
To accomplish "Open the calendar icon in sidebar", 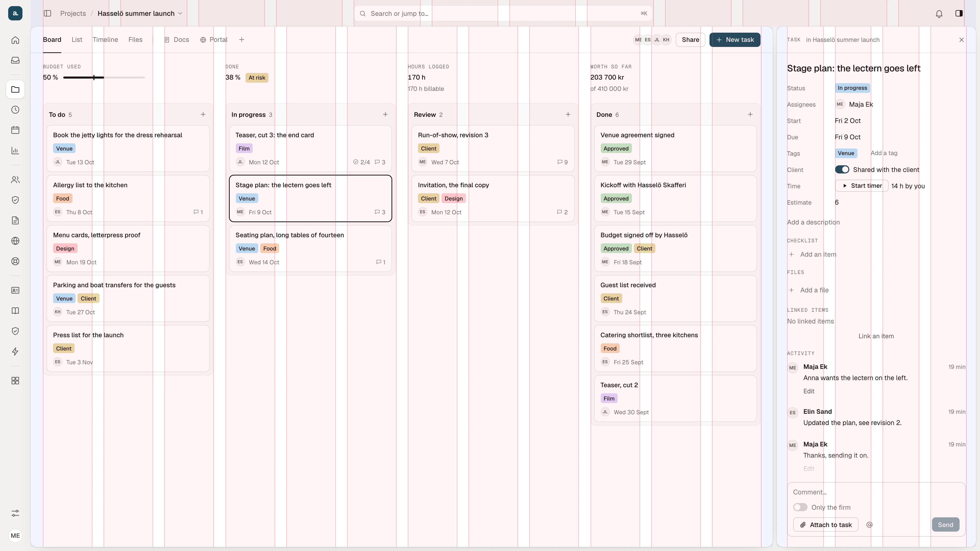I will pyautogui.click(x=15, y=130).
